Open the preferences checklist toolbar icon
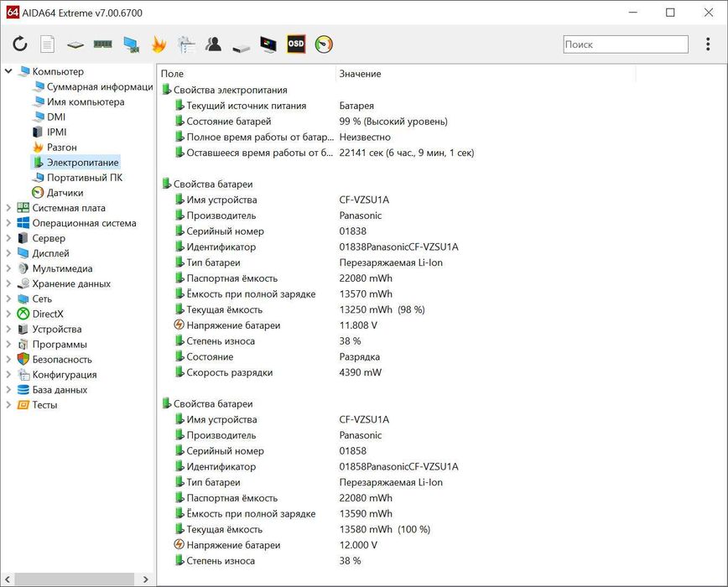The image size is (728, 587). pos(186,44)
